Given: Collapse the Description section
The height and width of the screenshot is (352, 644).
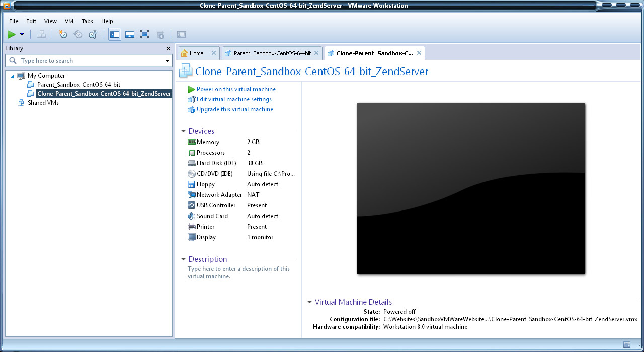Looking at the screenshot, I should 184,259.
